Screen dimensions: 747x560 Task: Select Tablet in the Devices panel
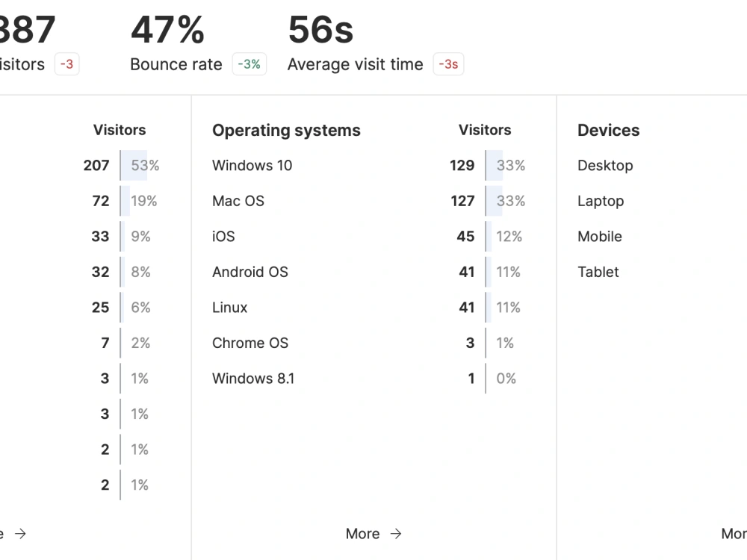tap(598, 272)
